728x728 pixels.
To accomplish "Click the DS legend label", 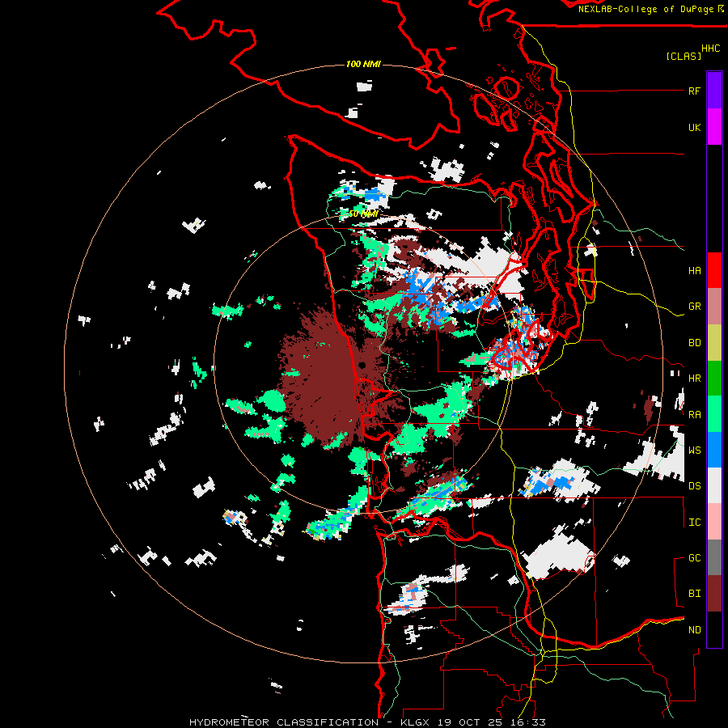I will 694,486.
